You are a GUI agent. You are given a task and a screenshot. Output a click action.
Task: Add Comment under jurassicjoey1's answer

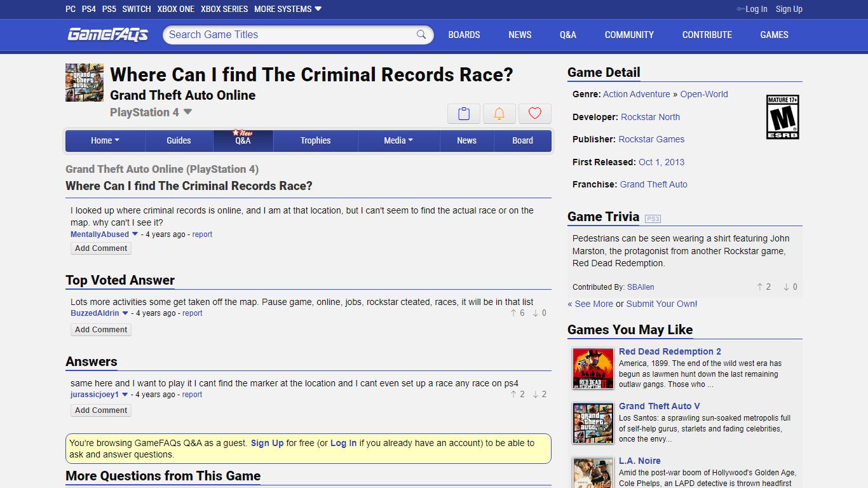(x=101, y=410)
